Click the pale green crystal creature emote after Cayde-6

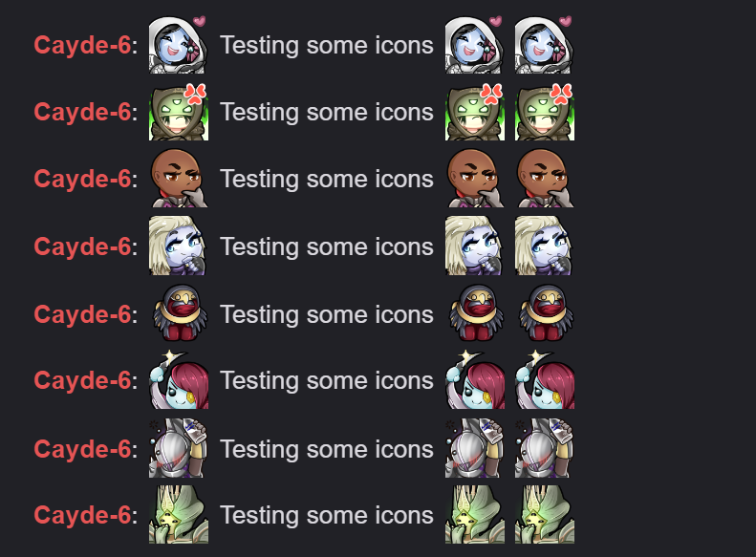pyautogui.click(x=179, y=515)
